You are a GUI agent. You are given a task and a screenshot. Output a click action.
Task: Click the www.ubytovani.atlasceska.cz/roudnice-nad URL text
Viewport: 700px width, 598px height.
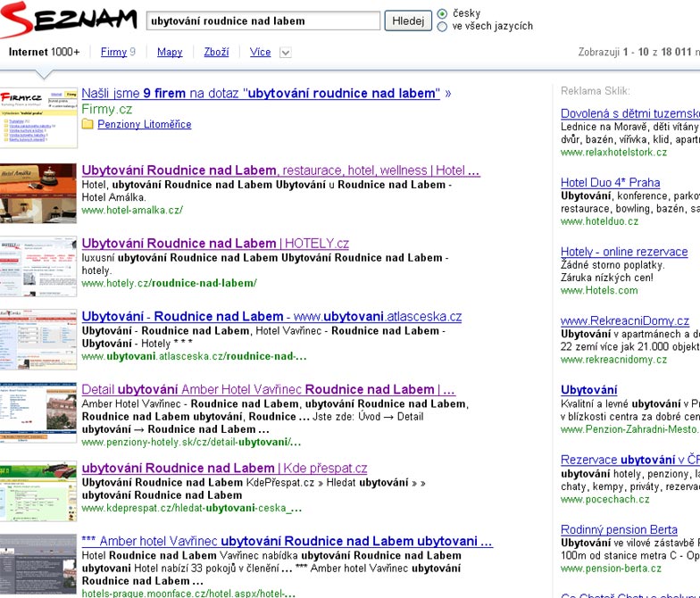(195, 357)
